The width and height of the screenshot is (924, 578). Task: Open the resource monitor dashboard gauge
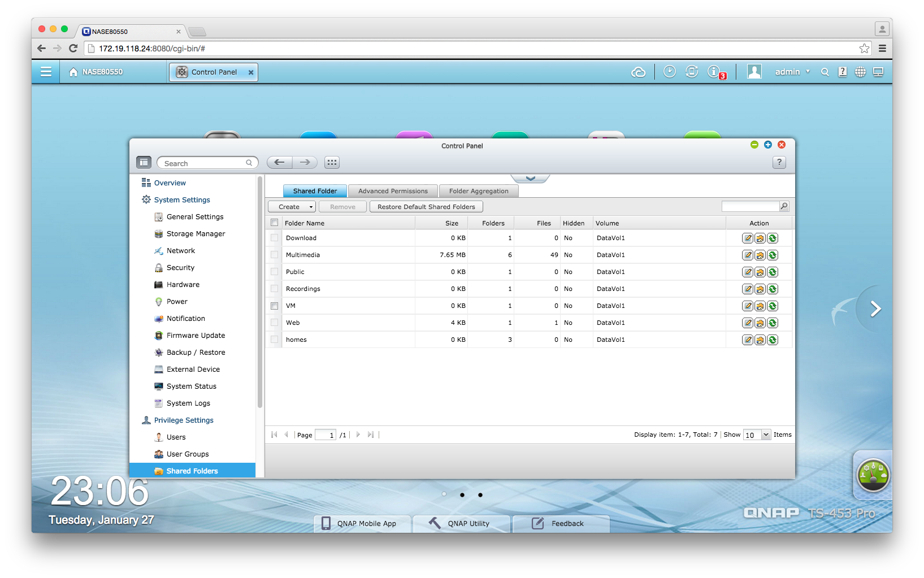coord(873,475)
